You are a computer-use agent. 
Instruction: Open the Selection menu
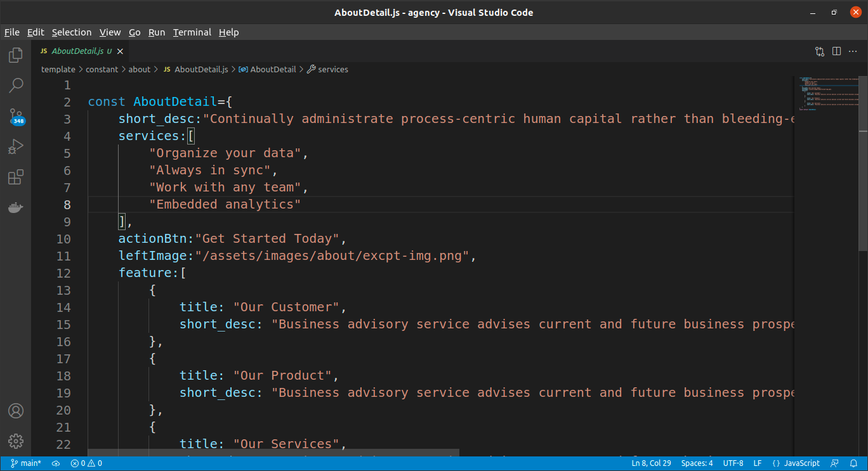(x=72, y=32)
